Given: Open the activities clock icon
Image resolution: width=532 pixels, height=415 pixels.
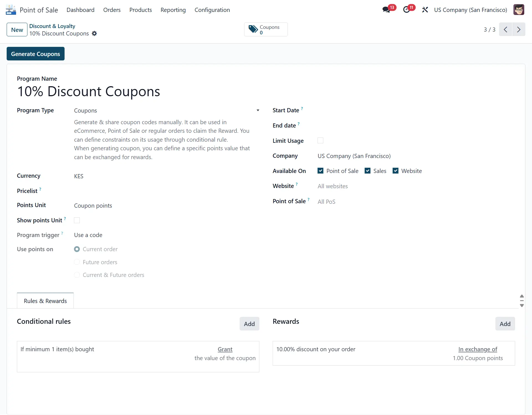Looking at the screenshot, I should pos(406,10).
